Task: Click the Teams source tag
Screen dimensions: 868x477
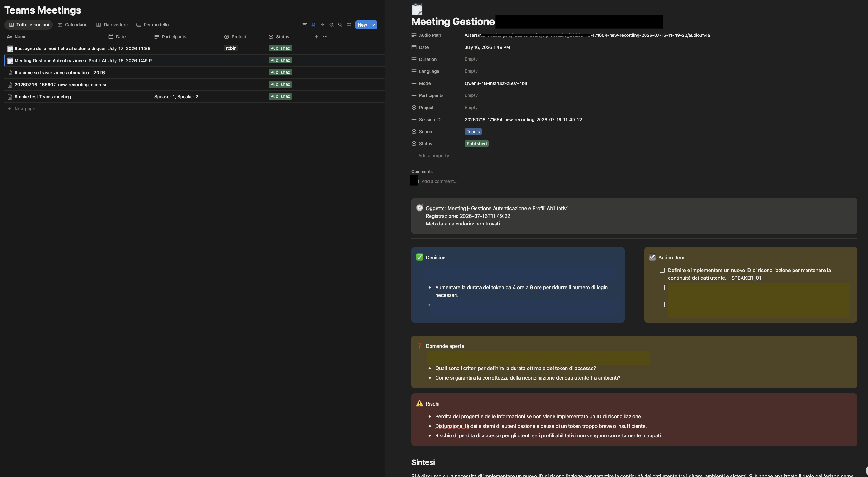Action: click(x=473, y=132)
